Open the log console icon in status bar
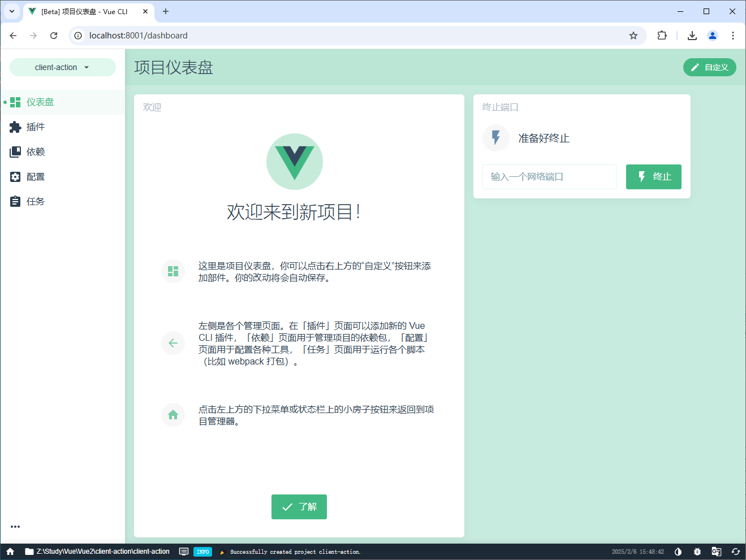This screenshot has width=746, height=560. 184,552
